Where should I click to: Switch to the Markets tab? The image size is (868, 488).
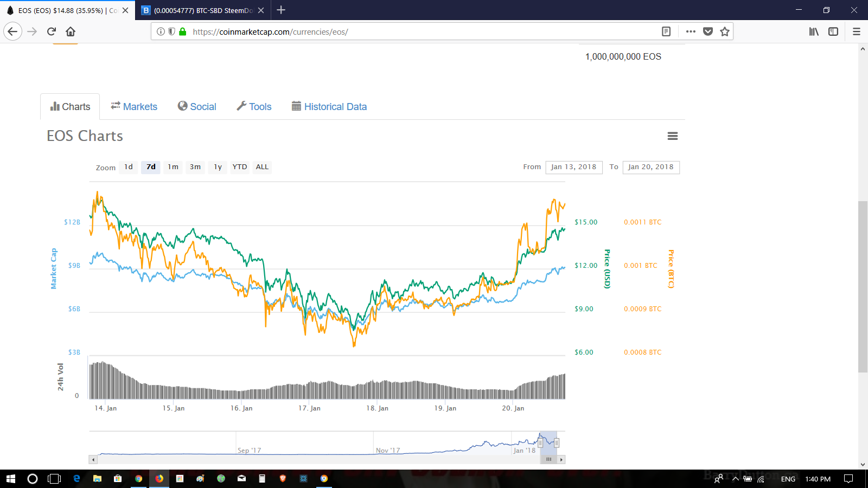tap(134, 107)
